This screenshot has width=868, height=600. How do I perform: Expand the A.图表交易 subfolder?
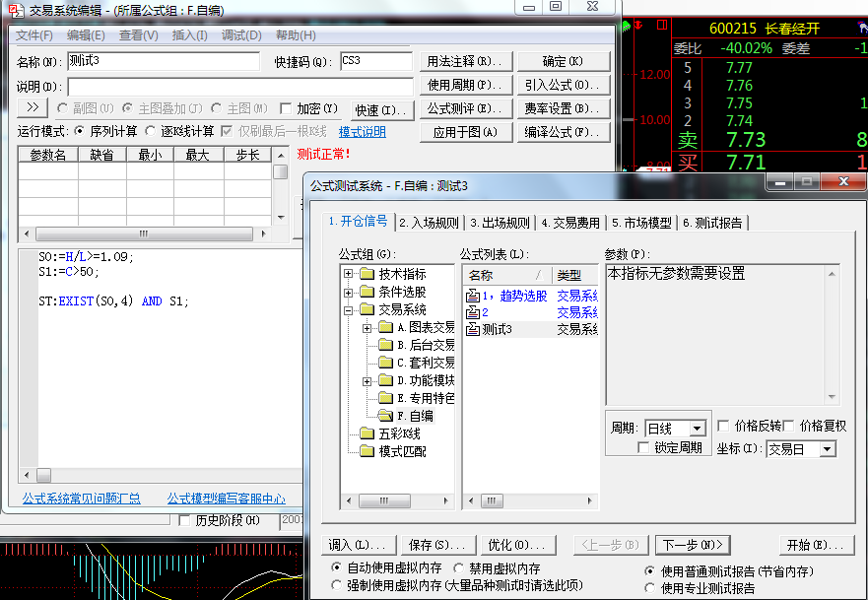click(367, 328)
